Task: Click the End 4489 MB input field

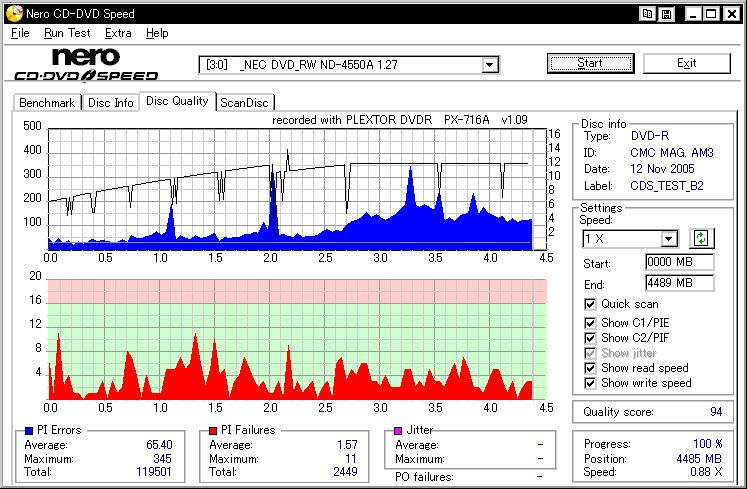Action: click(x=679, y=283)
